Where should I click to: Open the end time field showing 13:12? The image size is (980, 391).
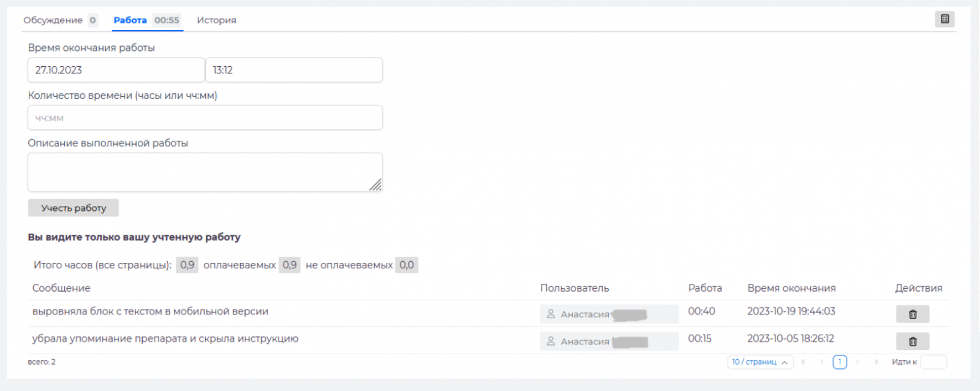(x=293, y=70)
